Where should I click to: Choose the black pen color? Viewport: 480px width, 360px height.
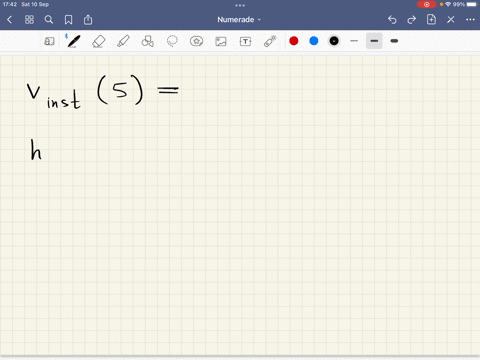coord(334,41)
